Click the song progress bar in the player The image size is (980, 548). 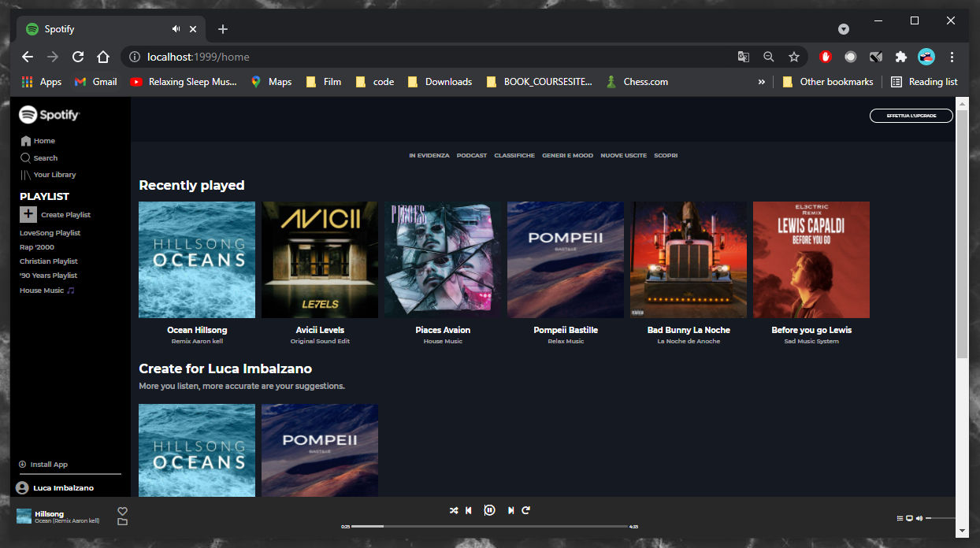pyautogui.click(x=488, y=526)
